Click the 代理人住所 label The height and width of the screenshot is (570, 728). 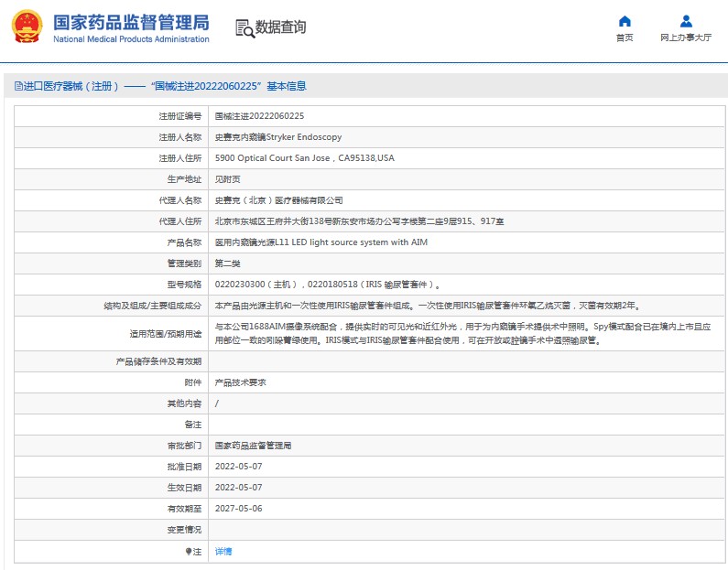coord(180,221)
